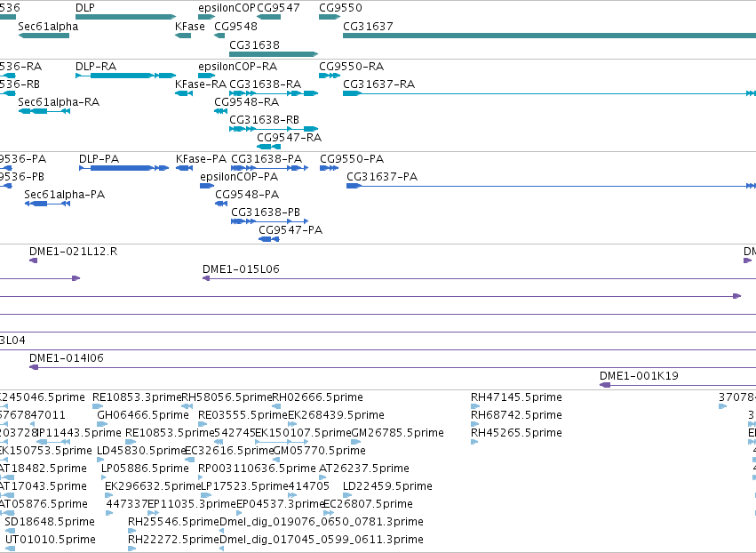Screen dimensions: 756x553
Task: Click the GH06466.5prime EST label
Action: [x=143, y=415]
